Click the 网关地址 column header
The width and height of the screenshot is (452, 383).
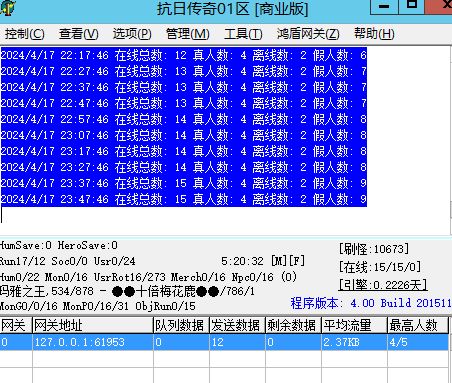93,325
